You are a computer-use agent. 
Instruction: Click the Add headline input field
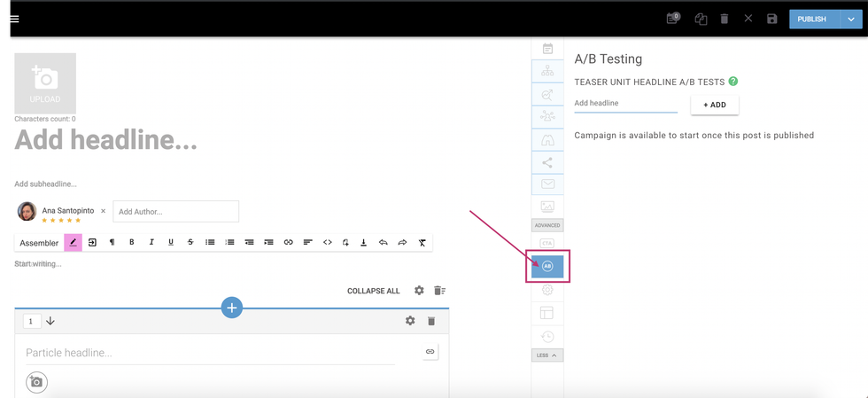click(625, 104)
